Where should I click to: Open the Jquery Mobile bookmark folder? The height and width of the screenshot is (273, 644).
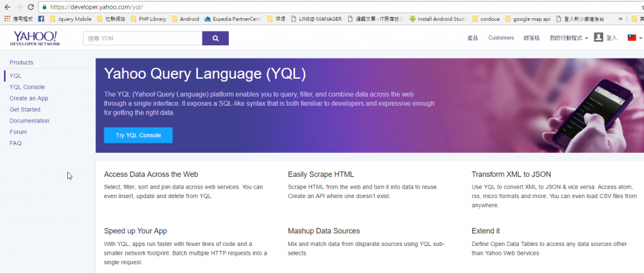click(70, 19)
